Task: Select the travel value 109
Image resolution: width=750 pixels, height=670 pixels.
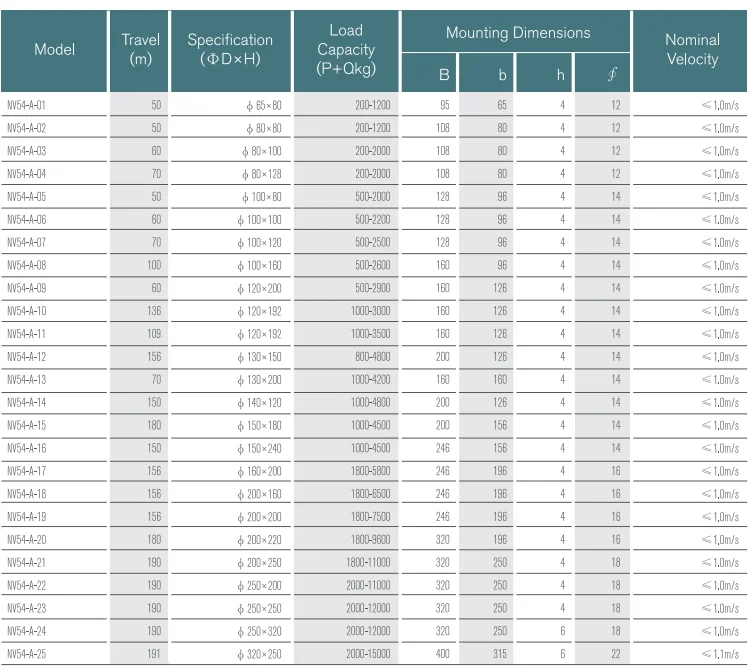Action: pos(154,334)
